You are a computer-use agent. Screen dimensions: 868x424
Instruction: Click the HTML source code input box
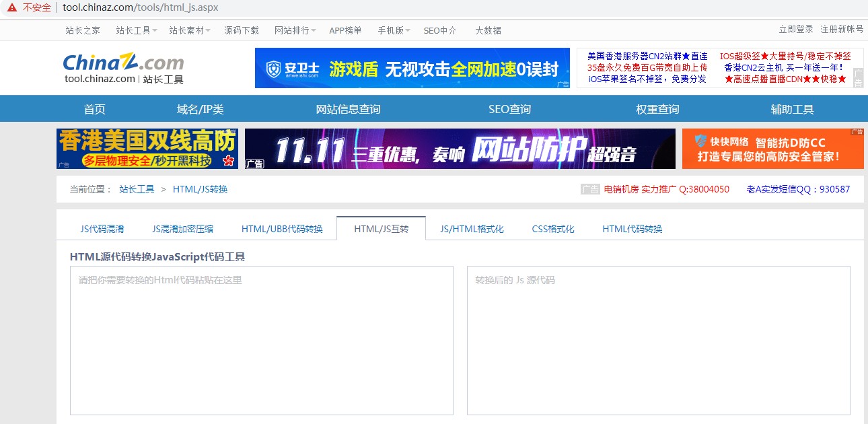coord(261,341)
